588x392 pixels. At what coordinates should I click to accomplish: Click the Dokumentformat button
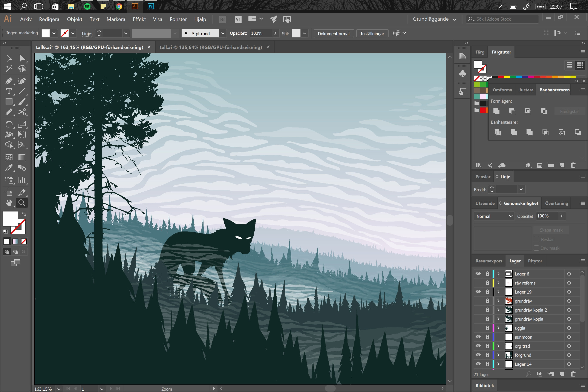pos(334,33)
